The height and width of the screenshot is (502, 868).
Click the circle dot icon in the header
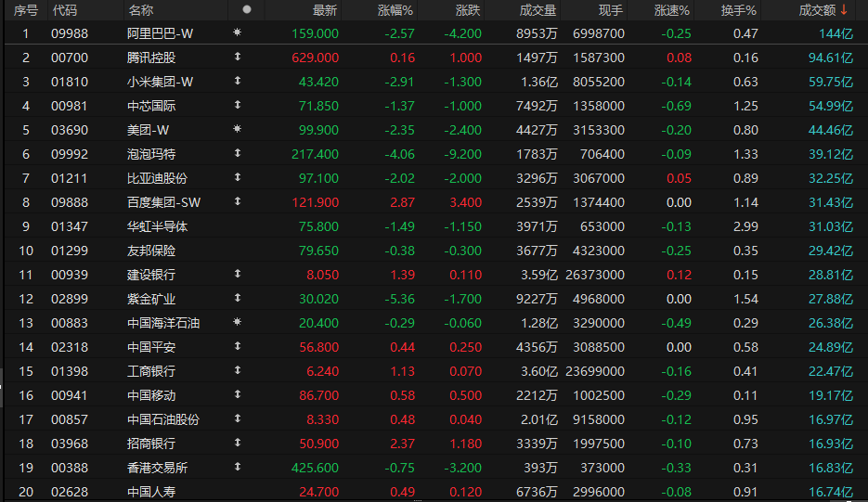[247, 9]
